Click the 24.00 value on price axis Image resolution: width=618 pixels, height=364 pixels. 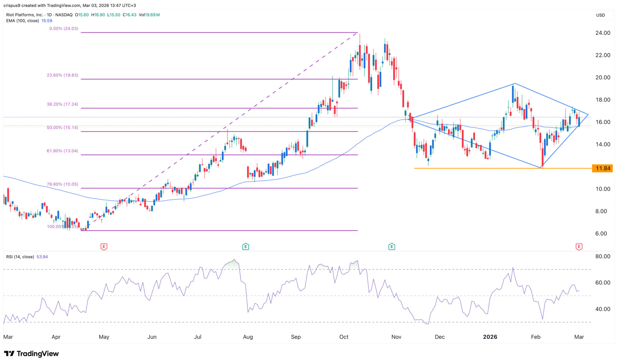pos(603,33)
